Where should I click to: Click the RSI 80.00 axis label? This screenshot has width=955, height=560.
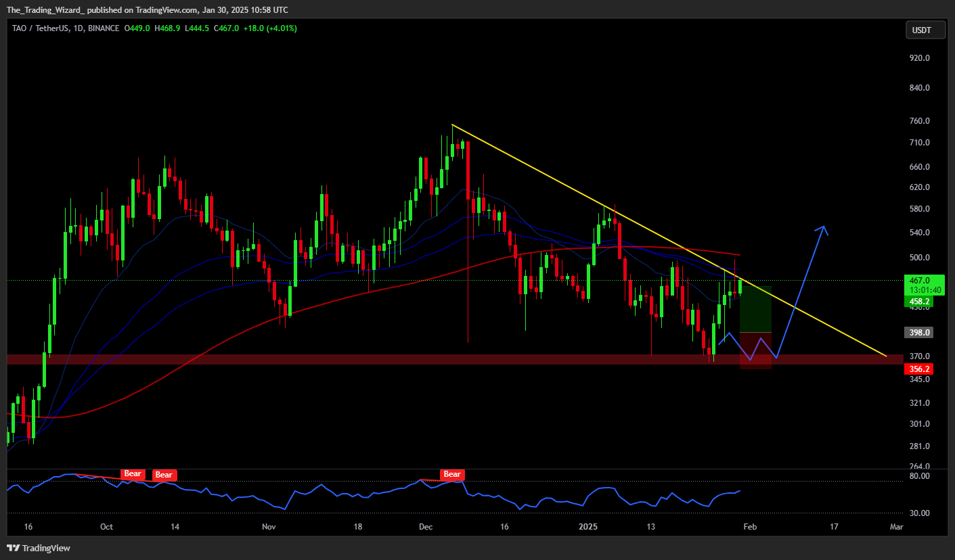point(919,476)
